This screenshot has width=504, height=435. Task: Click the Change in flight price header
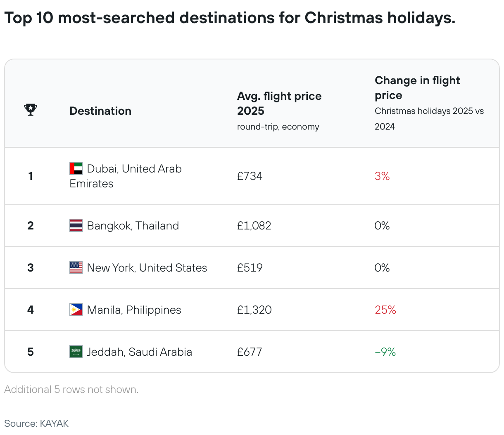pos(417,88)
